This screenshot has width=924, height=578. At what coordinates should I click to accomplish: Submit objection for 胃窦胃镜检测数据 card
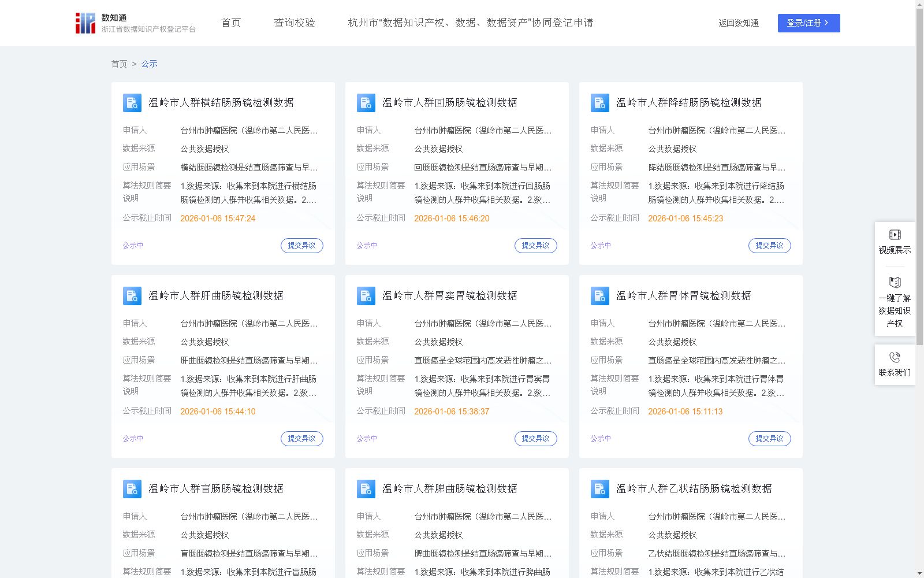536,439
